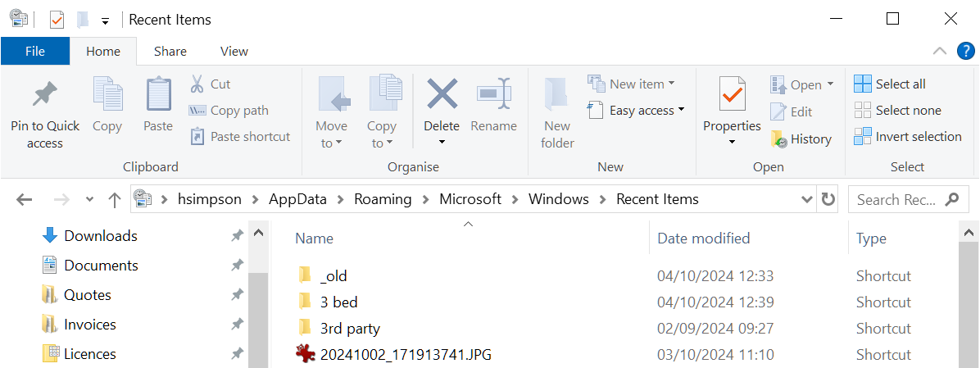Open the Delete dropdown arrow

(x=442, y=143)
